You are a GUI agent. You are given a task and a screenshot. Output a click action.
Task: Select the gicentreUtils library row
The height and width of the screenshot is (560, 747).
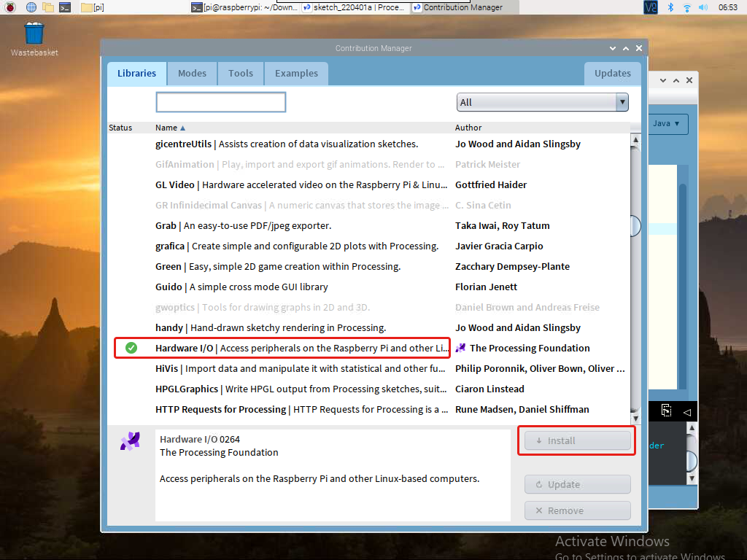point(368,144)
